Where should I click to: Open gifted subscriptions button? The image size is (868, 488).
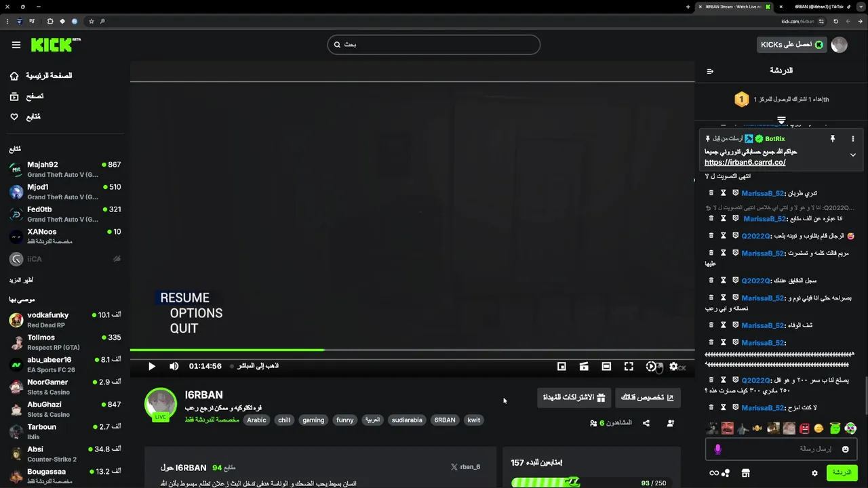[574, 397]
